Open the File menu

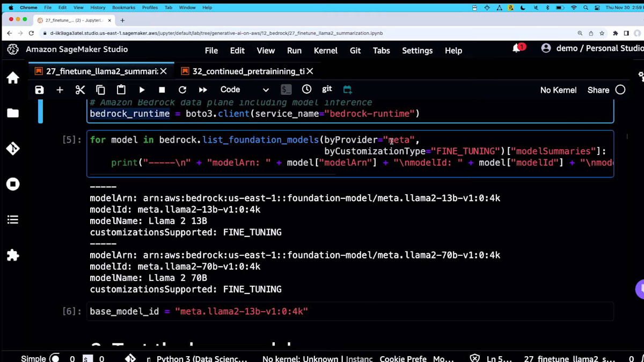(211, 50)
